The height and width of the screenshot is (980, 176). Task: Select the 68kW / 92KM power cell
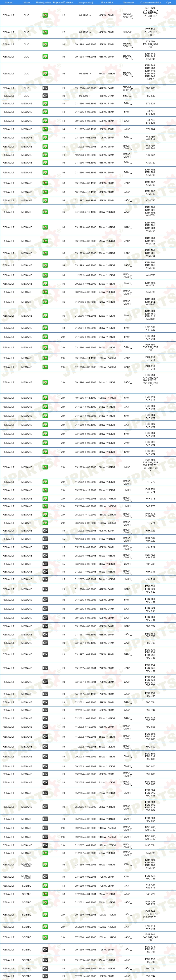coord(107,774)
